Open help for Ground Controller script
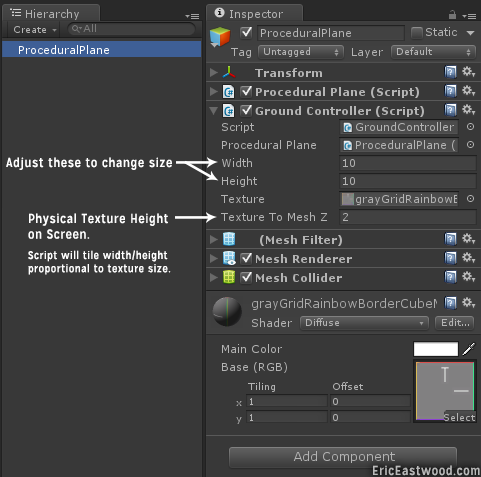The height and width of the screenshot is (477, 481). (450, 110)
